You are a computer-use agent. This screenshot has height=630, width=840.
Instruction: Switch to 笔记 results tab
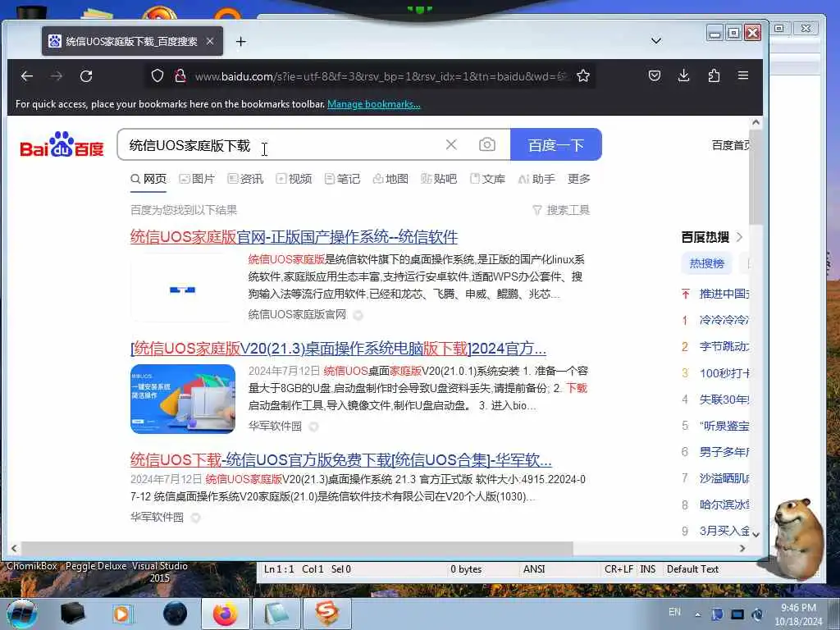pyautogui.click(x=342, y=179)
